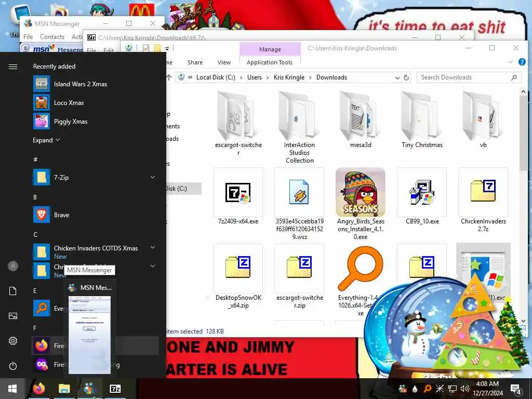Click Users in the address breadcrumb
Viewport: 532px width, 399px height.
pos(255,77)
